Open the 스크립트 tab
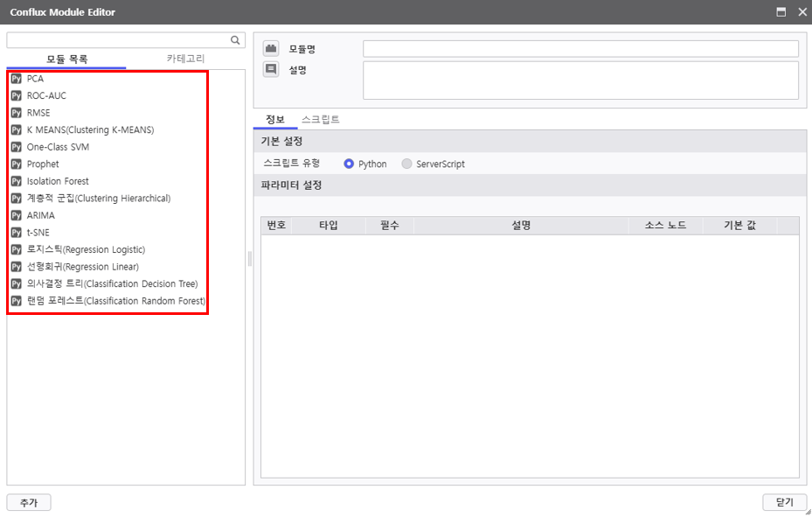The height and width of the screenshot is (517, 812). pos(320,119)
